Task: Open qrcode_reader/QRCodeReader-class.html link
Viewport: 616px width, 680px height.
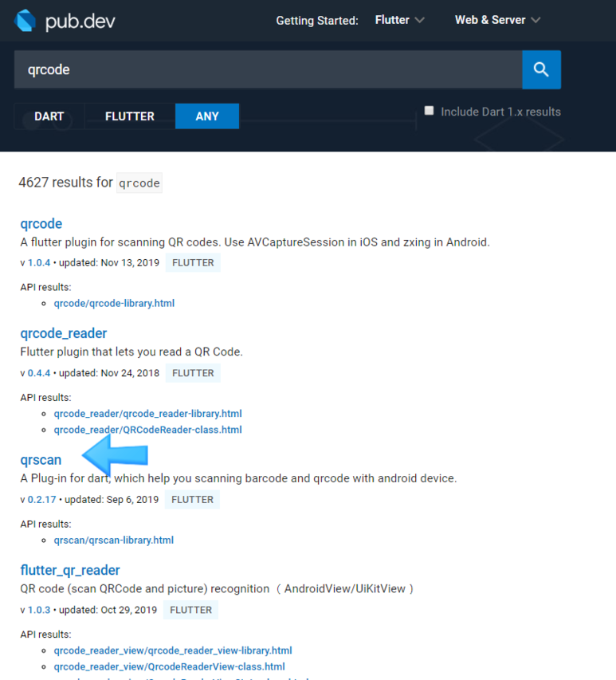Action: click(147, 430)
